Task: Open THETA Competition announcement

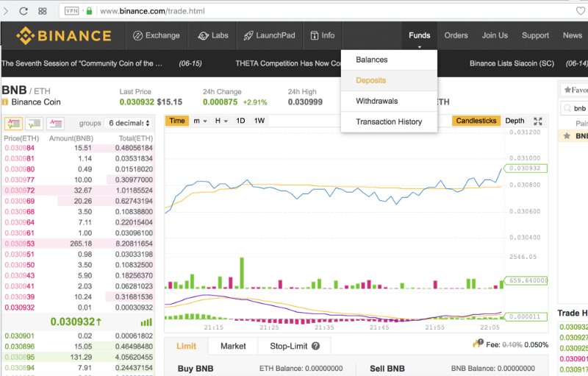Action: pos(288,63)
